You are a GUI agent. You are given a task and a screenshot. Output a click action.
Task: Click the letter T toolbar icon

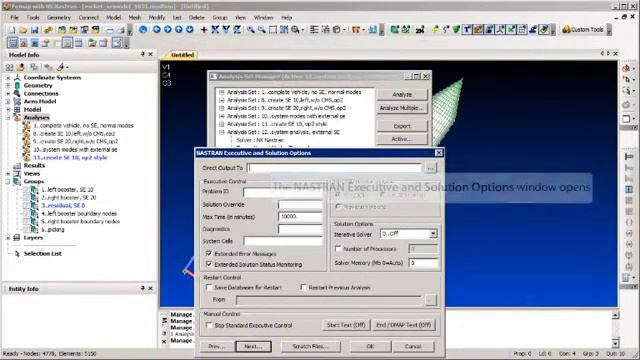467,29
